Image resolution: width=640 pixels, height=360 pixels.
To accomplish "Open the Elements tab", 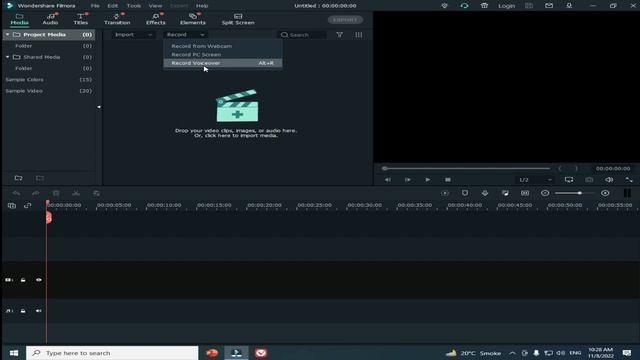I will pyautogui.click(x=193, y=19).
